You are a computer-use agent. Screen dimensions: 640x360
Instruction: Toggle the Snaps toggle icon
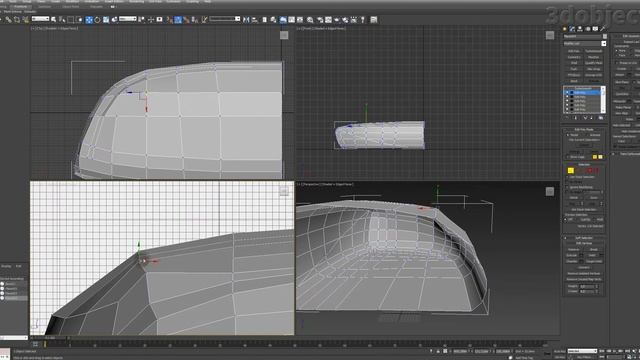pyautogui.click(x=169, y=20)
